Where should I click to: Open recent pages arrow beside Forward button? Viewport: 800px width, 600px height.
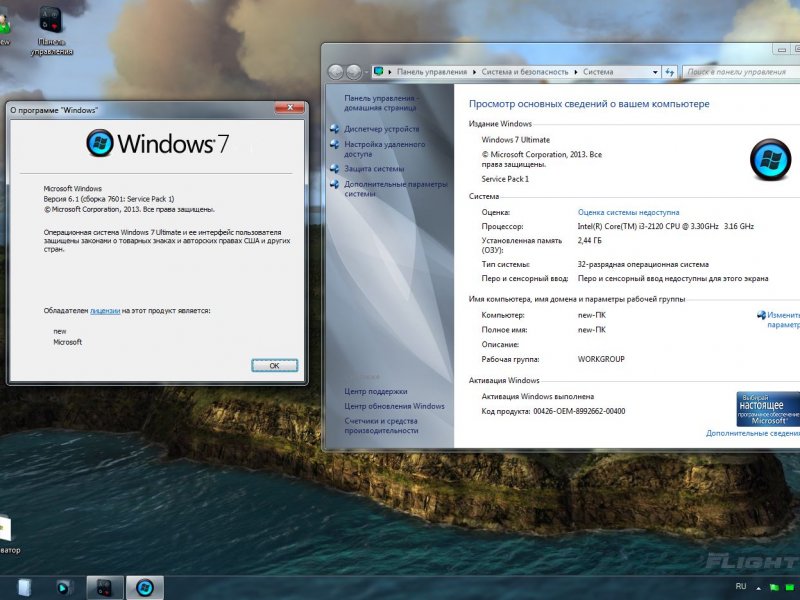366,72
